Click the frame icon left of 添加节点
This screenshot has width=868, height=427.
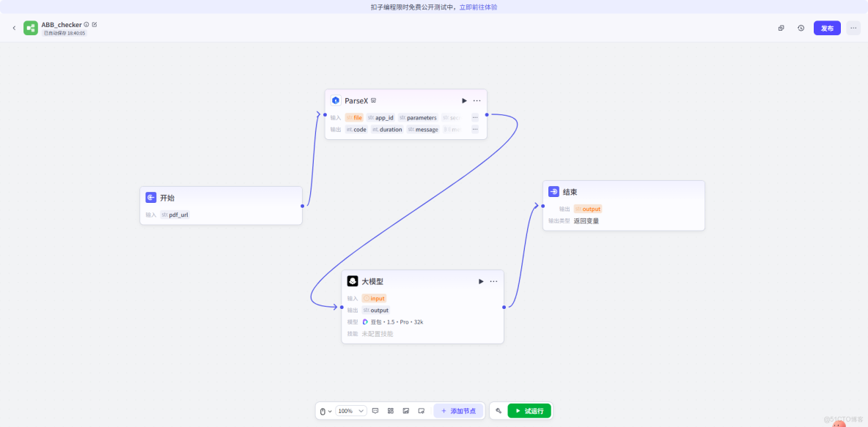(x=422, y=410)
